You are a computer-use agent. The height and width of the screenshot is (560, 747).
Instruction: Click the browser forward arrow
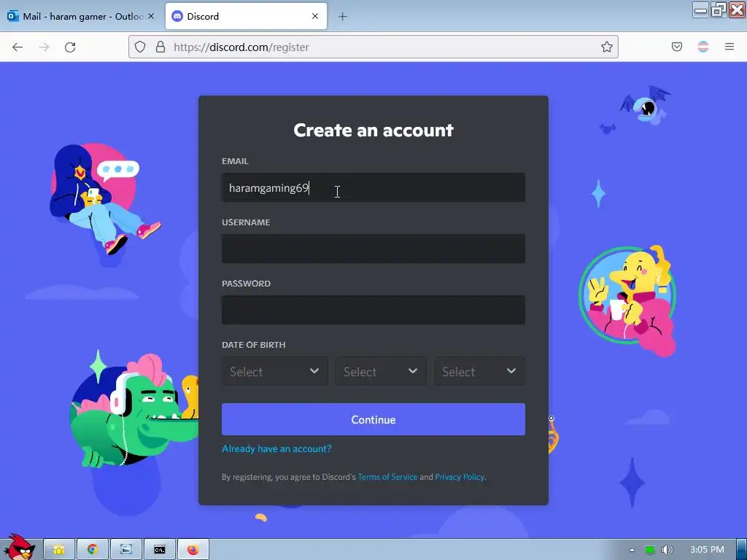point(44,47)
